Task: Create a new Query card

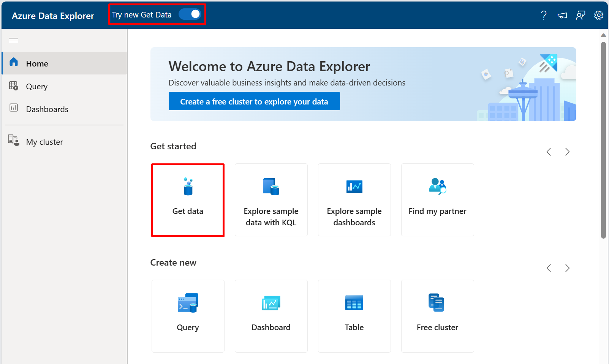Action: 188,316
